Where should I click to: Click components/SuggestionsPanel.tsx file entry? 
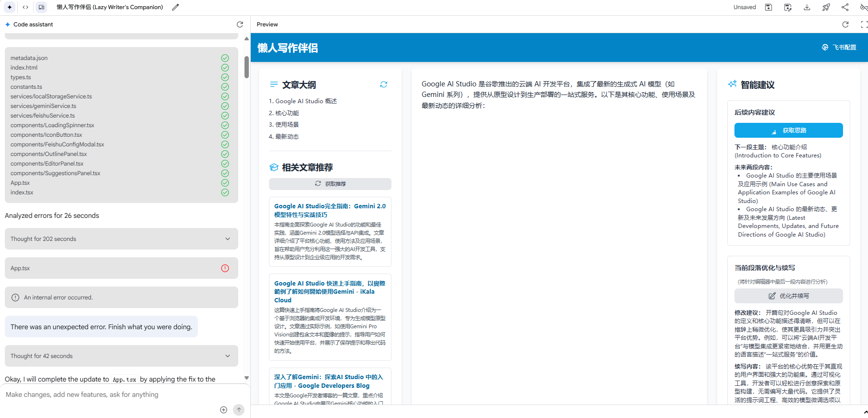pyautogui.click(x=55, y=173)
